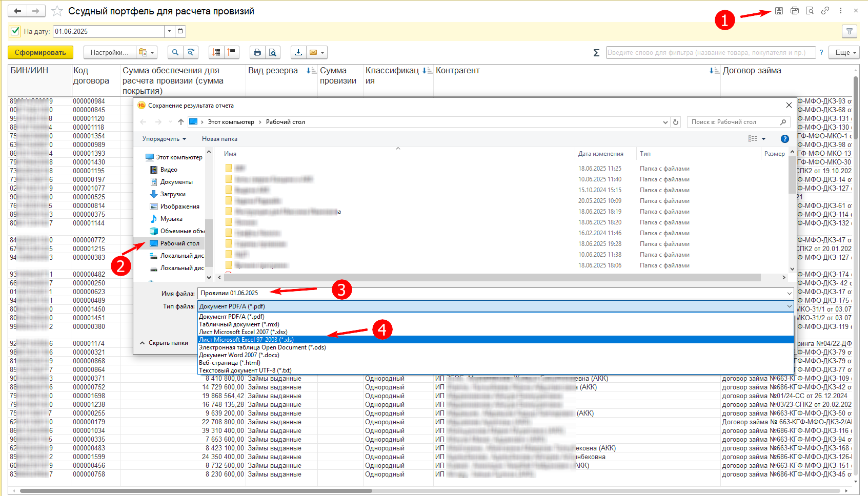Click 'Этот компьютер' in address breadcrumb
868x496 pixels.
coord(231,122)
